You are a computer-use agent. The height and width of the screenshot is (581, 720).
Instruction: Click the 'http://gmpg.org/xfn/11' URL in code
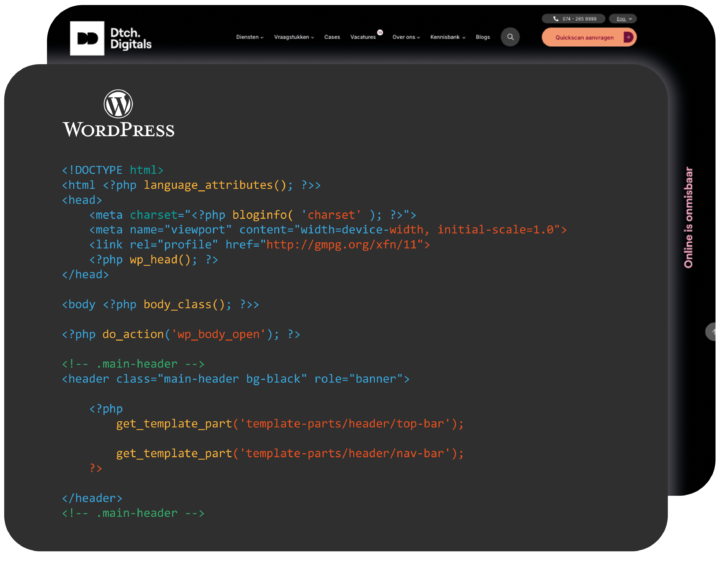(344, 245)
